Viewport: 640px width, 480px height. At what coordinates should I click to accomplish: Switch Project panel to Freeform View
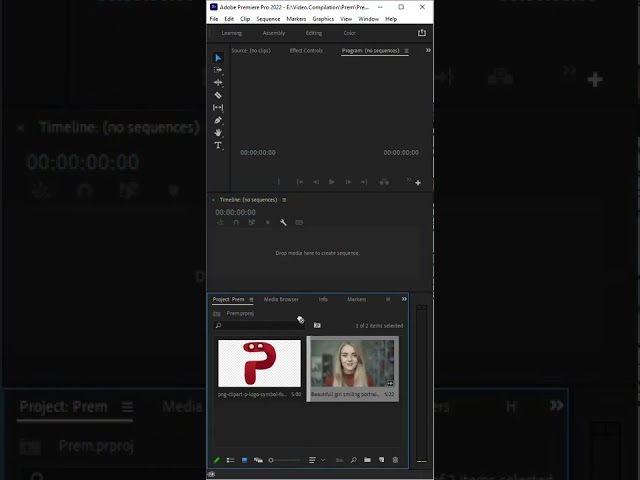pyautogui.click(x=258, y=460)
